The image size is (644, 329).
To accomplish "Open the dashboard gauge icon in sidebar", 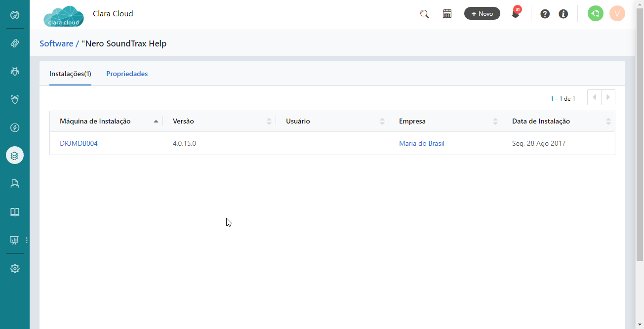I will (x=15, y=15).
